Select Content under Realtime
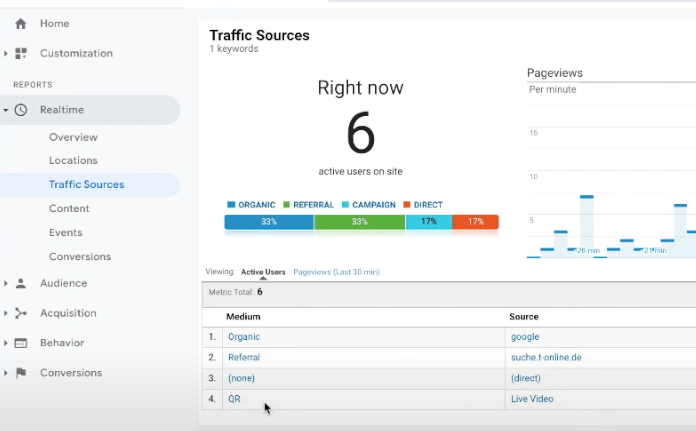 69,208
